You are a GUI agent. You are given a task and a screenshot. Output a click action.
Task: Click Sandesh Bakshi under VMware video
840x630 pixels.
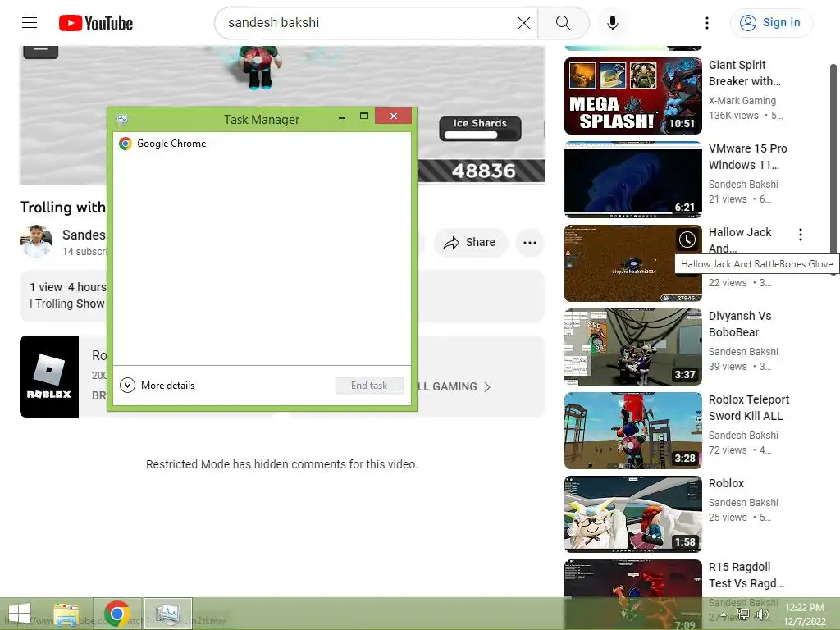(x=743, y=184)
